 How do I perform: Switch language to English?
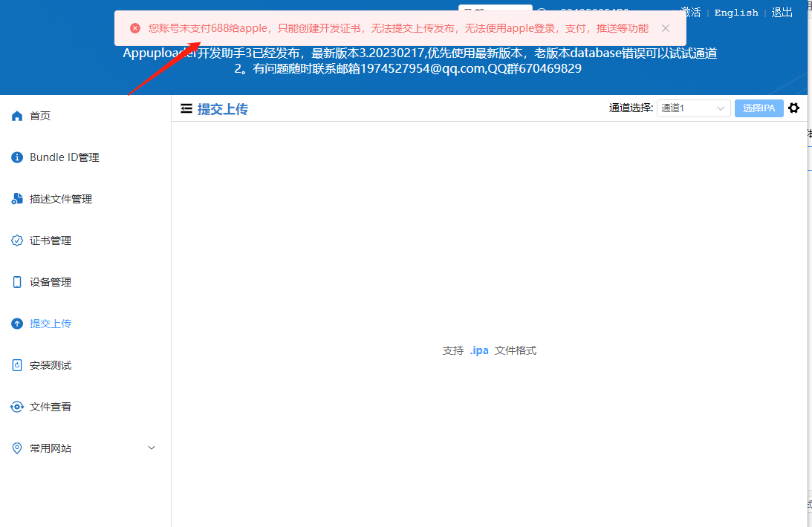(x=736, y=13)
